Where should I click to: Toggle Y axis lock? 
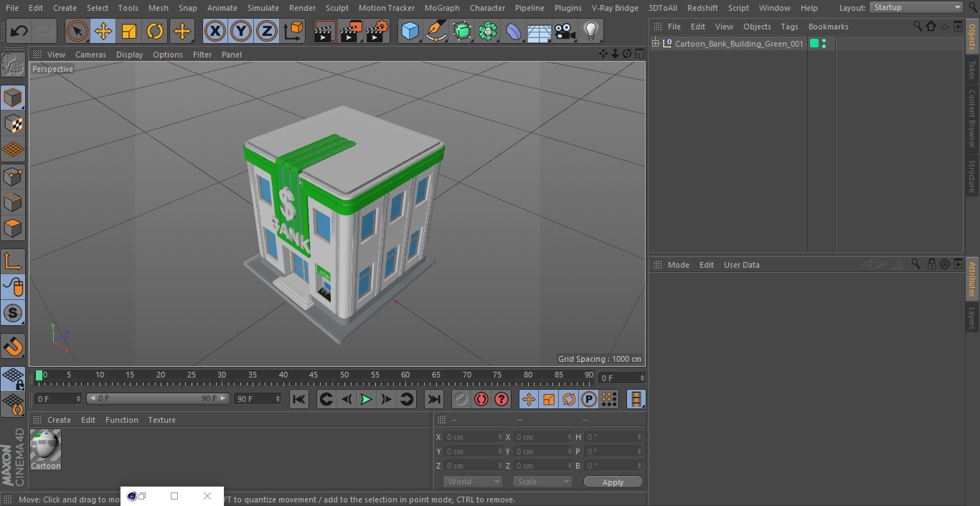point(240,31)
